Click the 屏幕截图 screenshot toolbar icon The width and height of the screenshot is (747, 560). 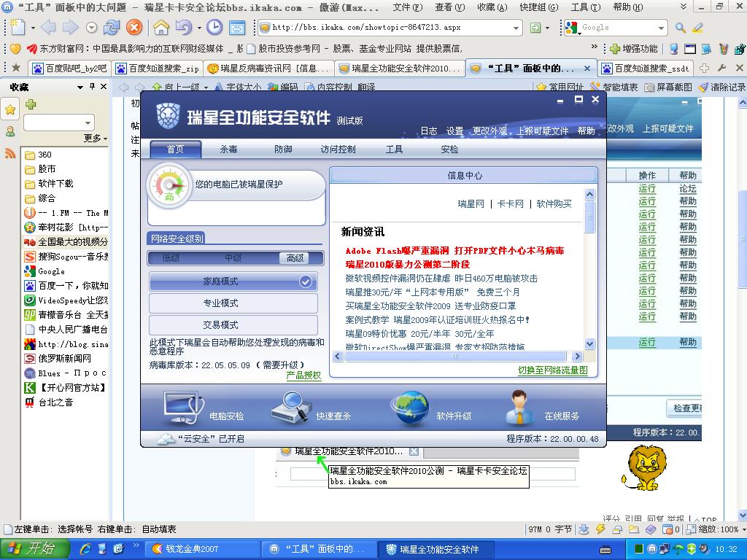coord(668,87)
